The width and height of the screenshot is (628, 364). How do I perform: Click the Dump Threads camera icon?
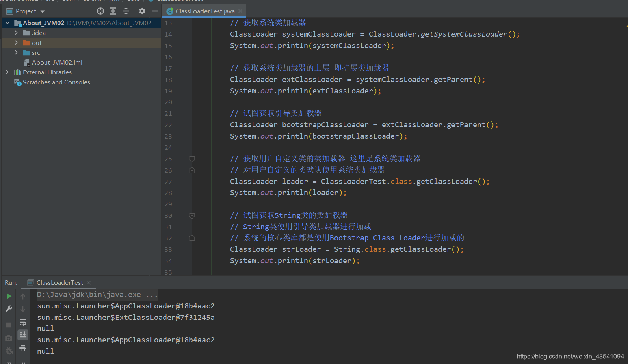point(9,338)
